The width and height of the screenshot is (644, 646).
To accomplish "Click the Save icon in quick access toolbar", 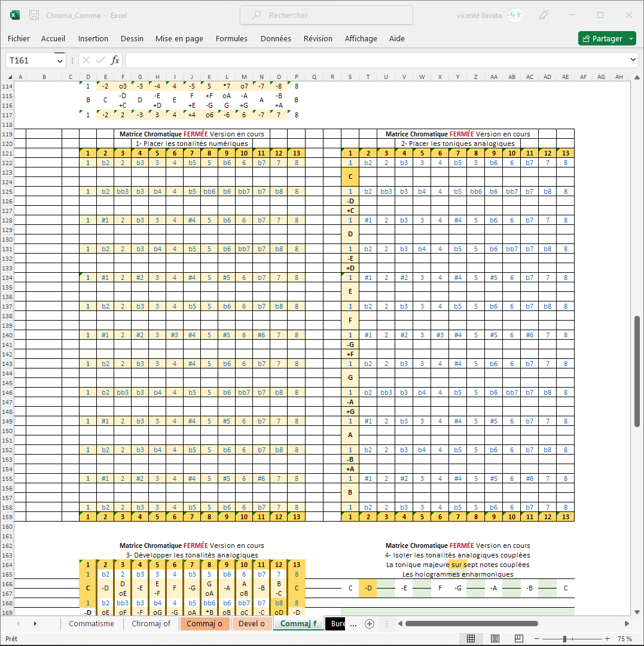I will [33, 15].
